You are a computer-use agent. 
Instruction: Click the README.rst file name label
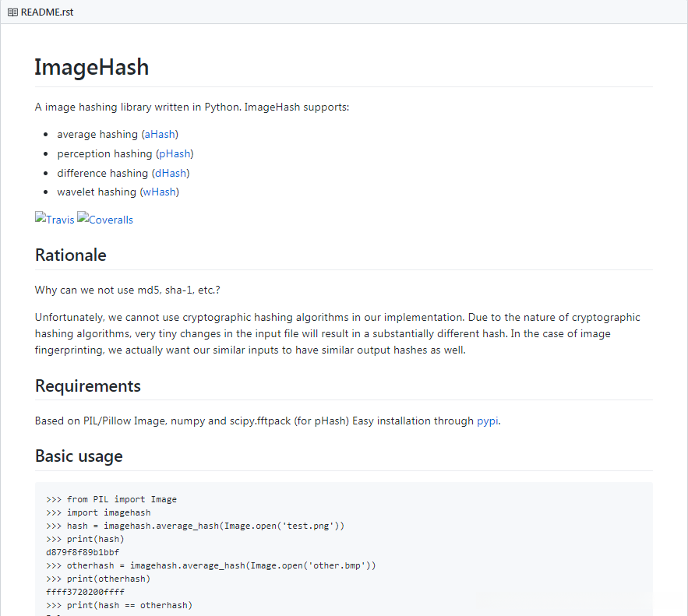pyautogui.click(x=47, y=12)
